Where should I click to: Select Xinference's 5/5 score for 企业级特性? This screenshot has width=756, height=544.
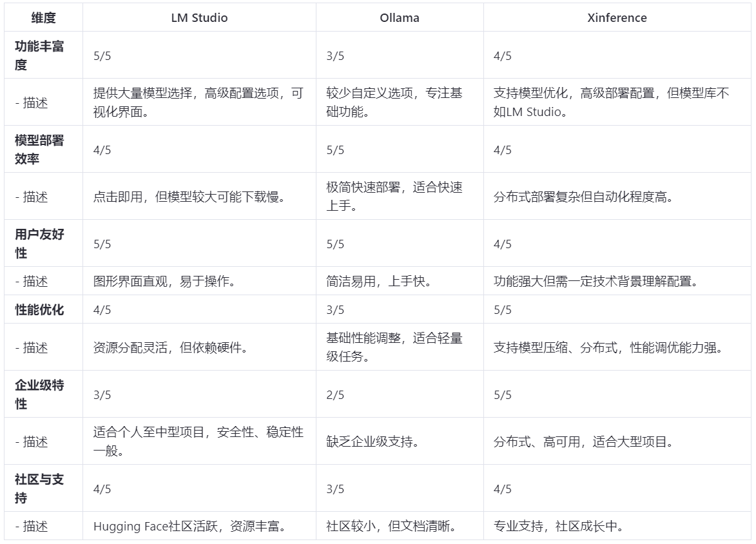pos(503,395)
